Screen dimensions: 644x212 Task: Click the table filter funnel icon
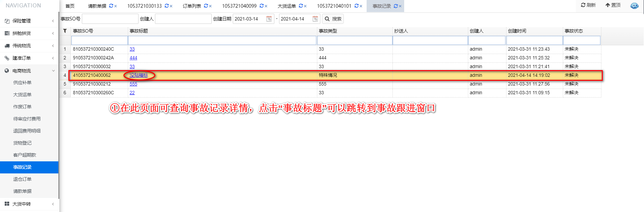point(65,31)
